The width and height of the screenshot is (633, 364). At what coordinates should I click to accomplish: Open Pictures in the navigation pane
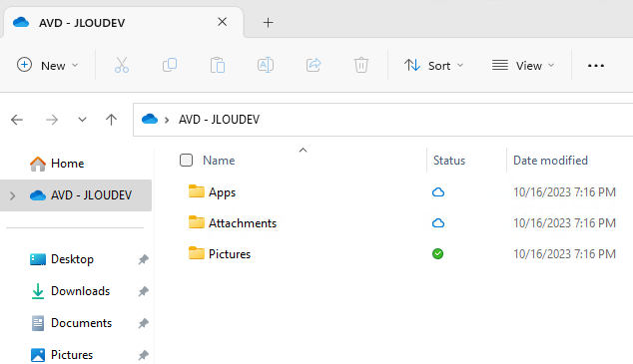pos(72,355)
